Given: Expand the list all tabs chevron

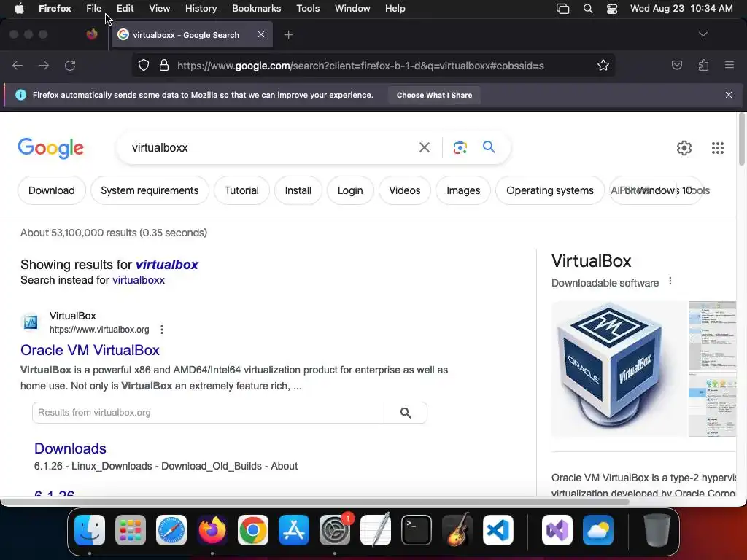Looking at the screenshot, I should click(703, 34).
